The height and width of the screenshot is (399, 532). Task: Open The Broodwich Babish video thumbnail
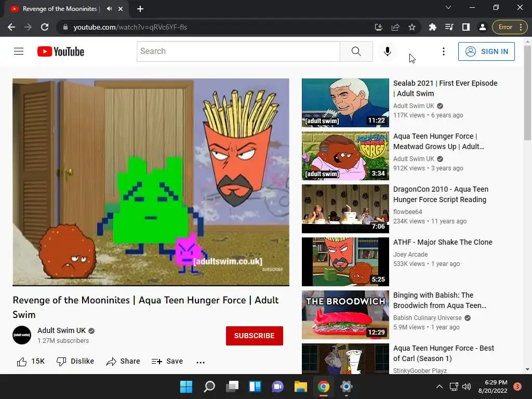pyautogui.click(x=345, y=314)
